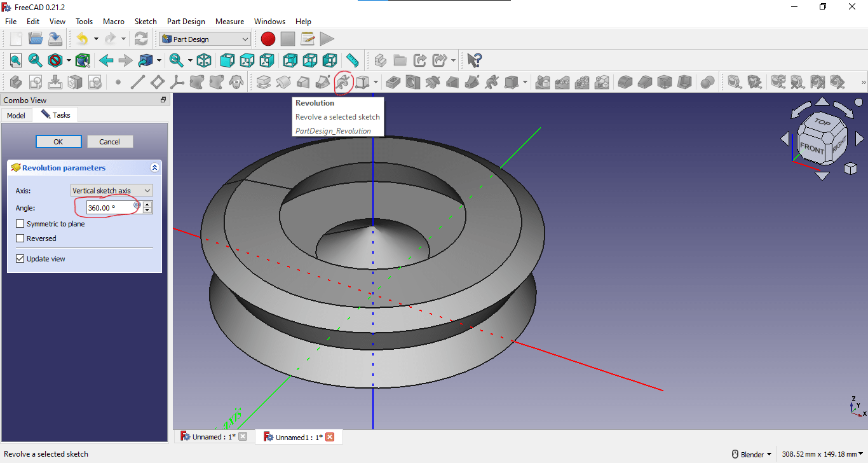The width and height of the screenshot is (868, 463).
Task: Close the Unnamed1 : 1* document tab
Action: coord(330,437)
